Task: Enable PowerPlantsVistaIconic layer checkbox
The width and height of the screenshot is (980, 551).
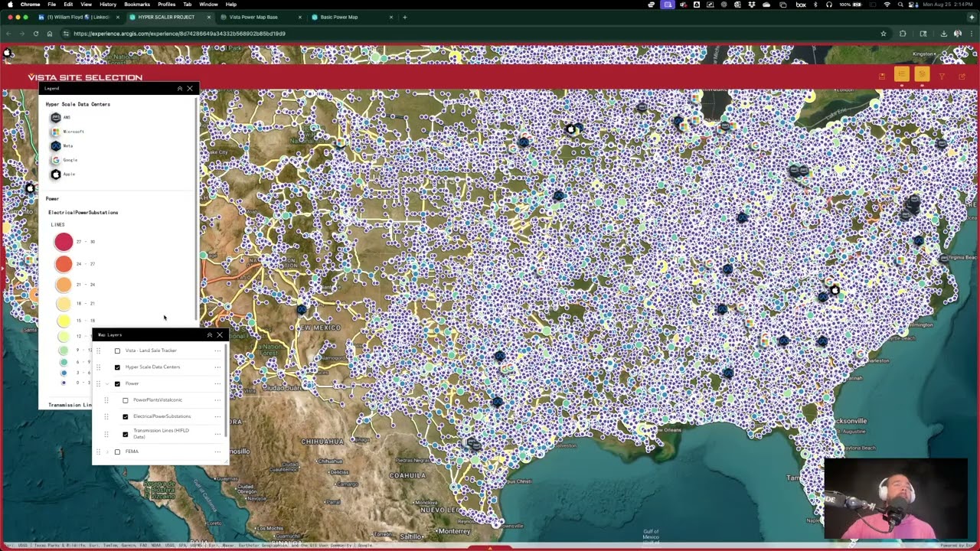Action: click(126, 400)
